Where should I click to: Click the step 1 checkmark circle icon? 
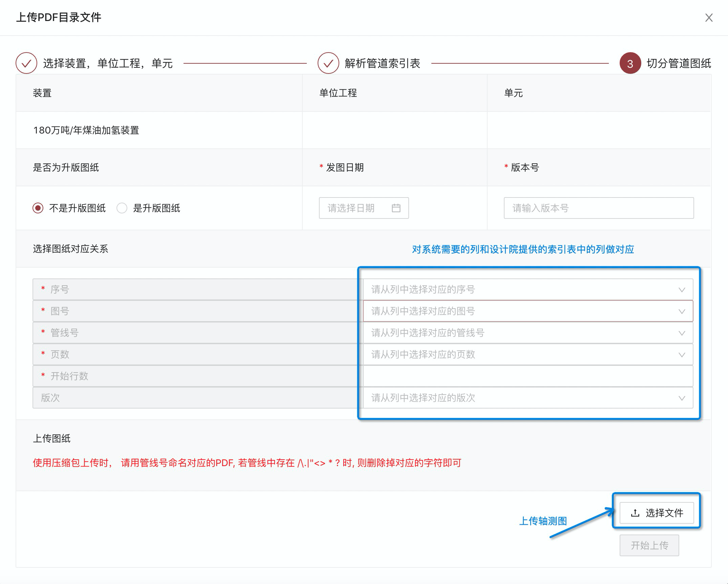tap(26, 63)
